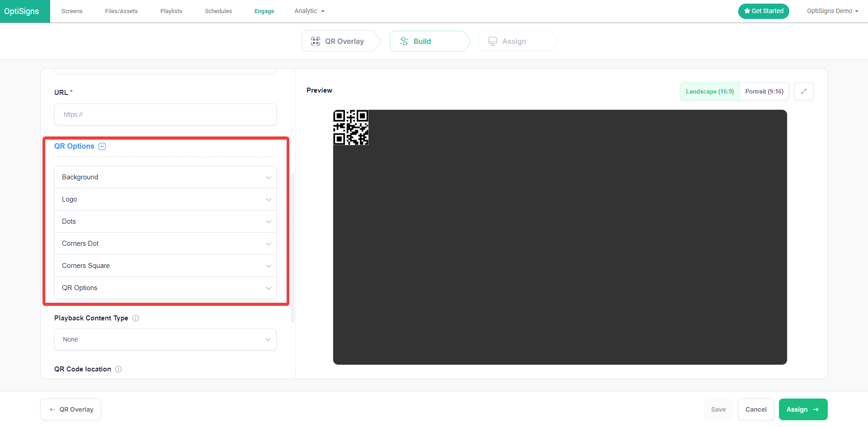Open the Playback Content Type dropdown
This screenshot has height=427, width=868.
point(165,339)
